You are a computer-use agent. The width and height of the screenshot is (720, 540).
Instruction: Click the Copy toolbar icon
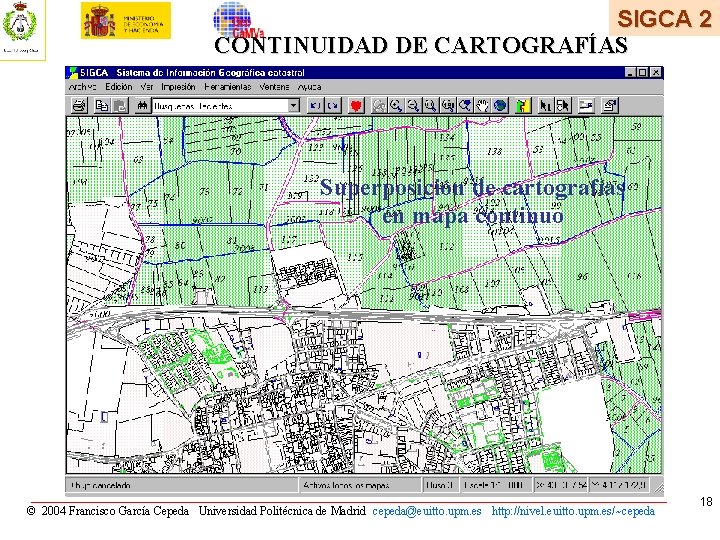coord(101,106)
